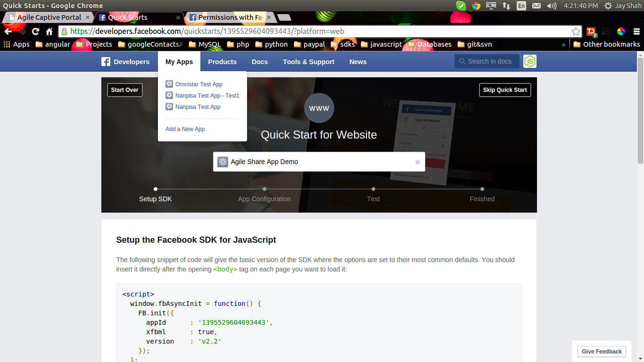This screenshot has height=362, width=644.
Task: Open the Tools & Support menu
Action: pyautogui.click(x=308, y=62)
